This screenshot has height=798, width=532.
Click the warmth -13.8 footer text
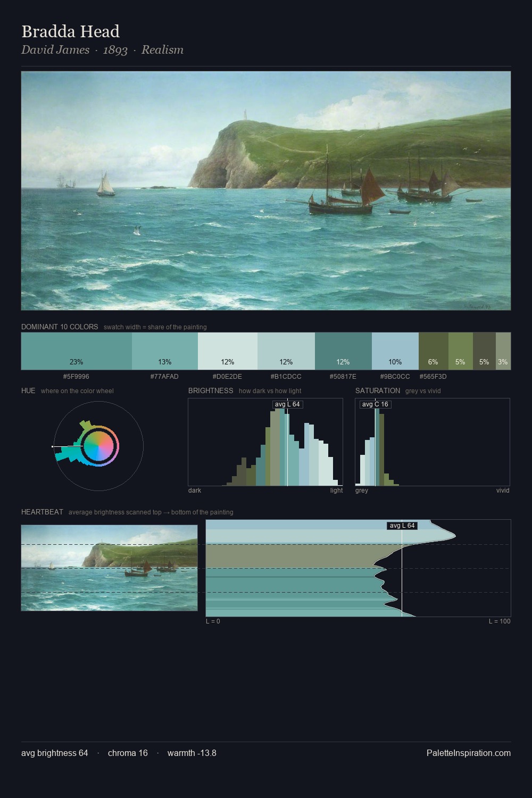[192, 753]
